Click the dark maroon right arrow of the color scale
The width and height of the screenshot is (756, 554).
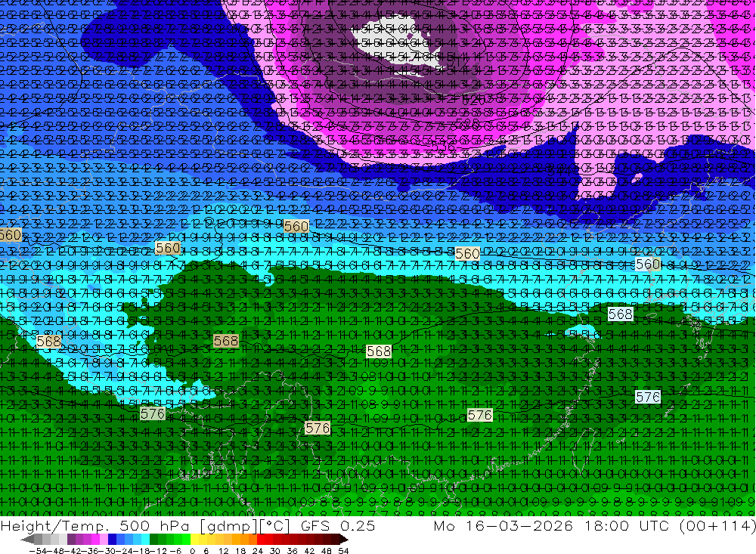point(344,540)
